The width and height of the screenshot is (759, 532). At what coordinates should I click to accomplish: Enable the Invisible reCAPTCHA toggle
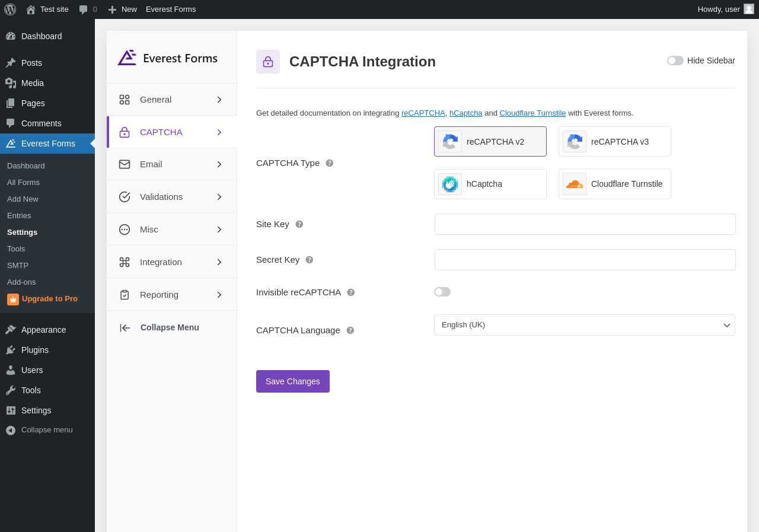442,292
